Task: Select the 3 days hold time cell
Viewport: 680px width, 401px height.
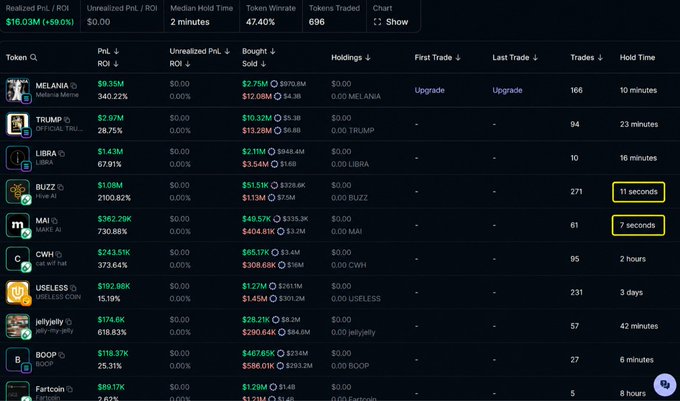Action: click(x=631, y=292)
